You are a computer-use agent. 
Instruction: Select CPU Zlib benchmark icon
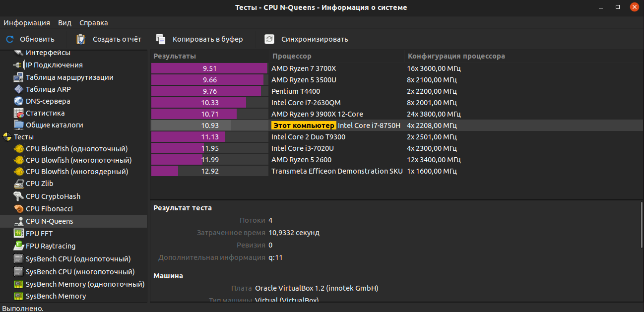pyautogui.click(x=18, y=184)
